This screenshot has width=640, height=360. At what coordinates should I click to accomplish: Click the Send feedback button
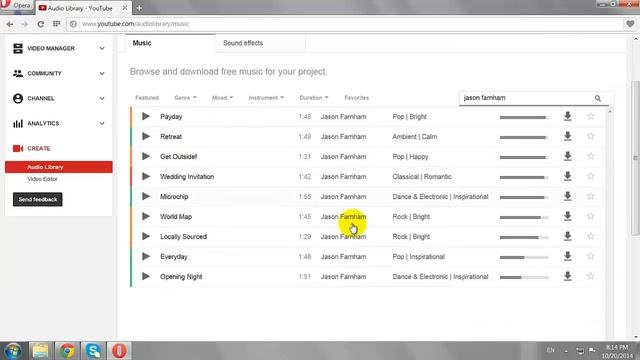pos(38,199)
